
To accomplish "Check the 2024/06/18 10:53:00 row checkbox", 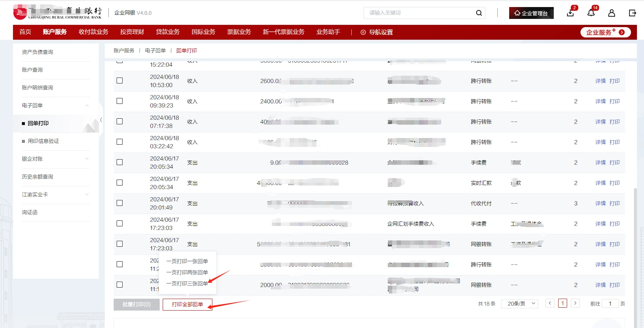I will pyautogui.click(x=120, y=81).
